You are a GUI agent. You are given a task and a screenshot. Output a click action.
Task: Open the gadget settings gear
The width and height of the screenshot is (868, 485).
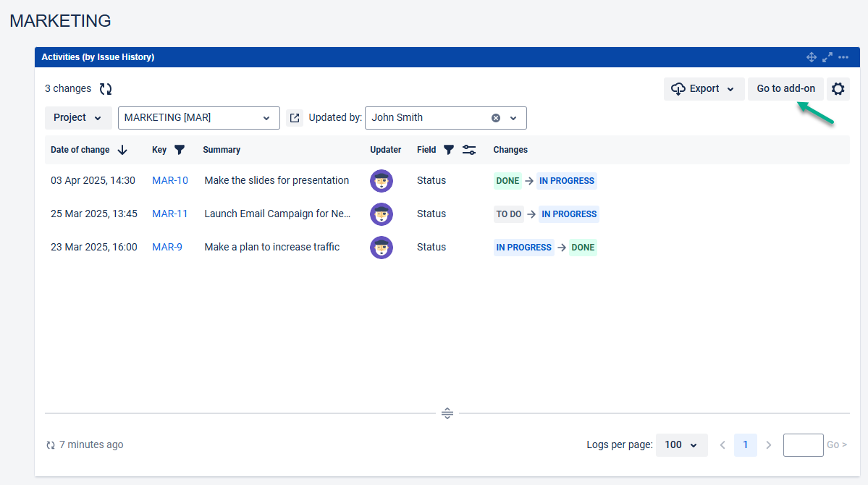[x=838, y=89]
